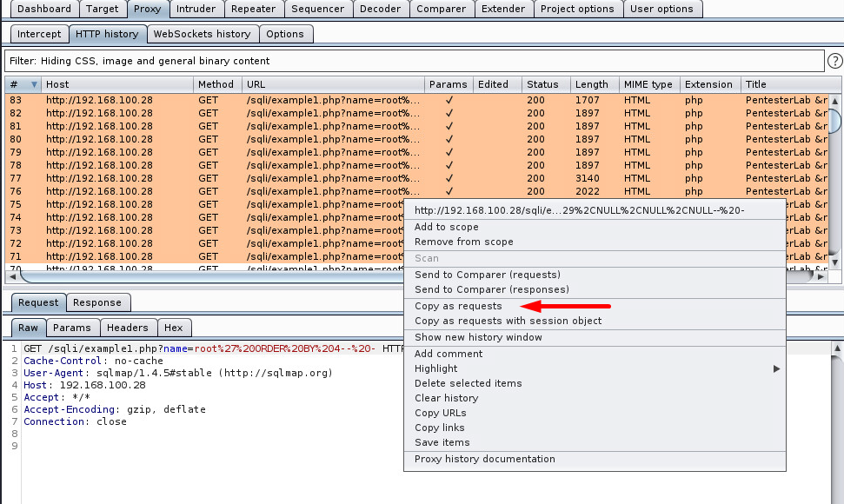Screen dimensions: 844x504
Task: Choose Send to Comparer (responses)
Action: click(595, 289)
